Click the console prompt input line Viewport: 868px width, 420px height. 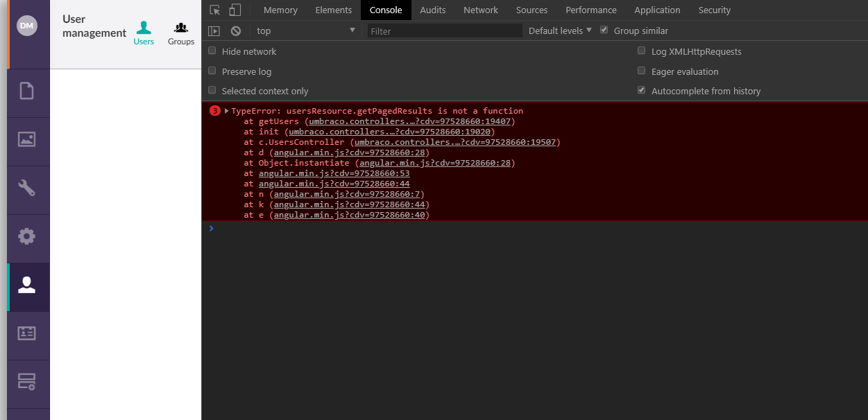coord(534,228)
